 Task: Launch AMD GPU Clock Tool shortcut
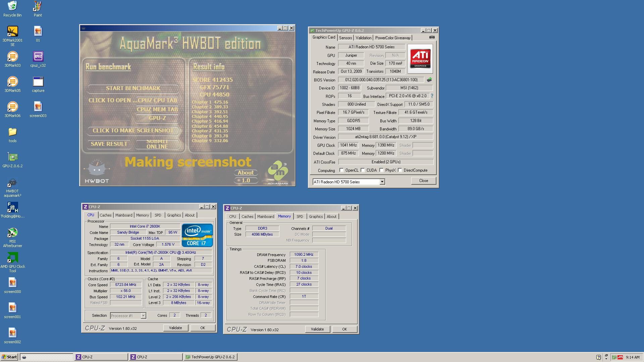[x=12, y=262]
